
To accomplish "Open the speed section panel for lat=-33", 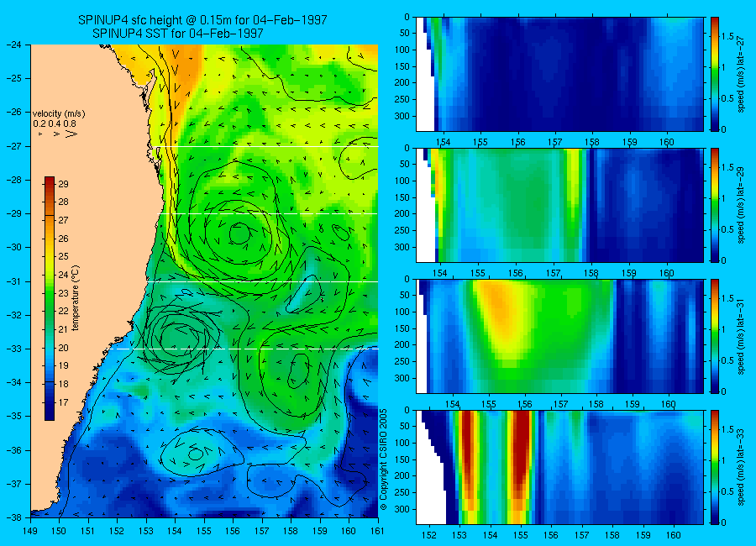I will (x=559, y=467).
